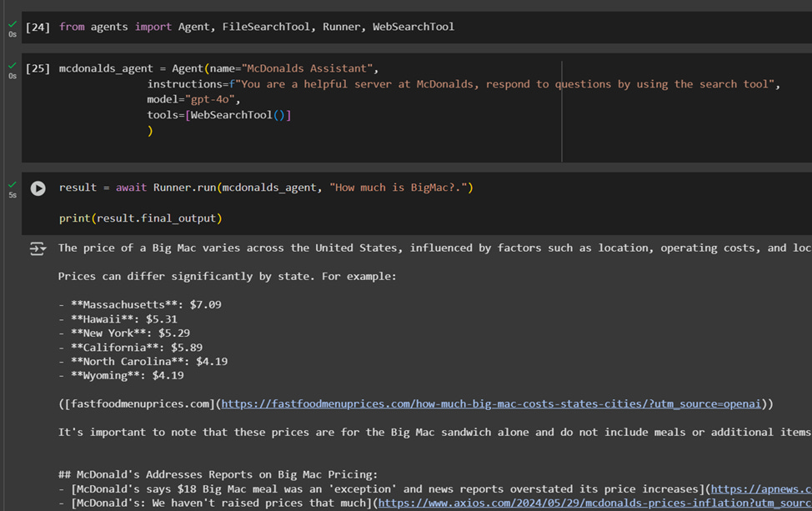This screenshot has height=511, width=812.
Task: Click the print(result.final_output) line
Action: coord(140,218)
